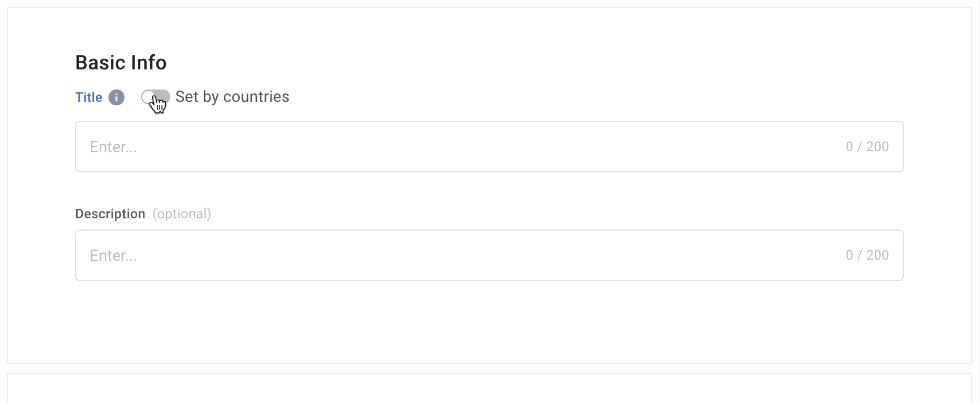Click the Description field's 0 / 200 counter

coord(867,255)
